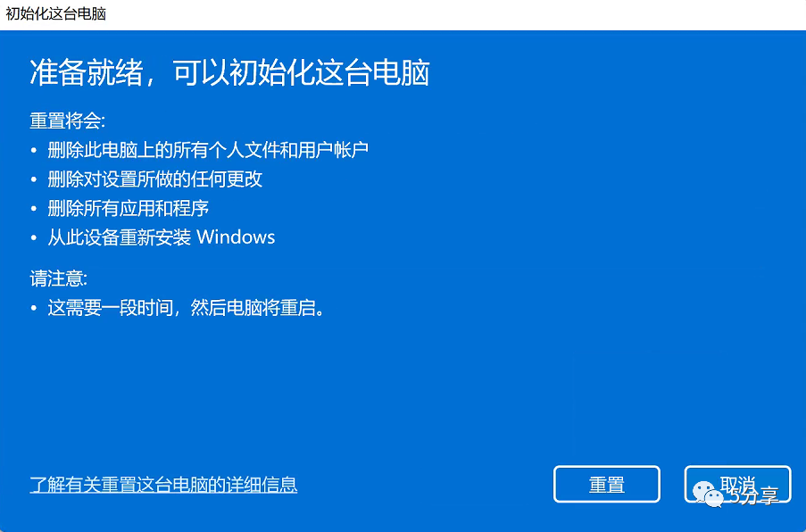Select the 这需要一段时间，然后电脑将重启 line

click(186, 308)
